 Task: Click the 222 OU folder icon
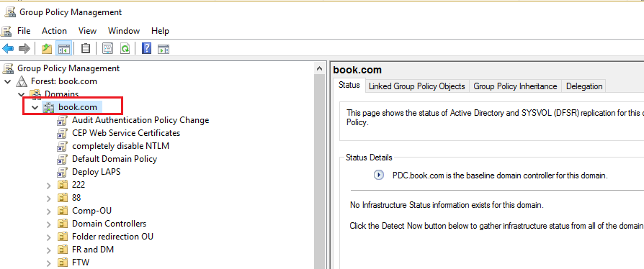pyautogui.click(x=63, y=185)
